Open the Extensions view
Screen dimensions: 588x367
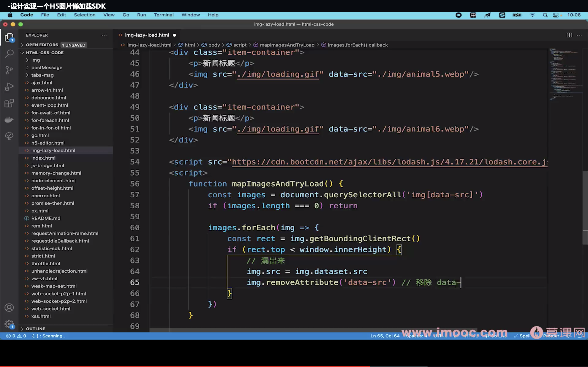pos(9,103)
